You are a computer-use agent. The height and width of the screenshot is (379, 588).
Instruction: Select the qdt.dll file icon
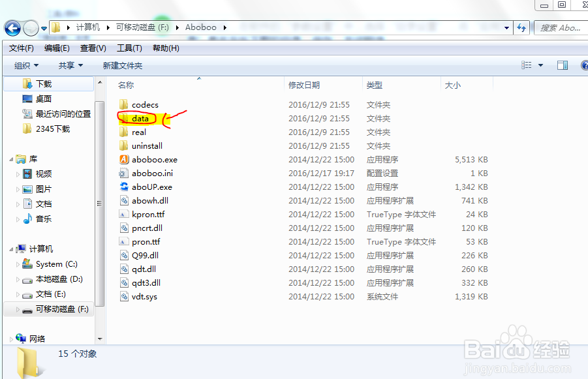click(124, 269)
